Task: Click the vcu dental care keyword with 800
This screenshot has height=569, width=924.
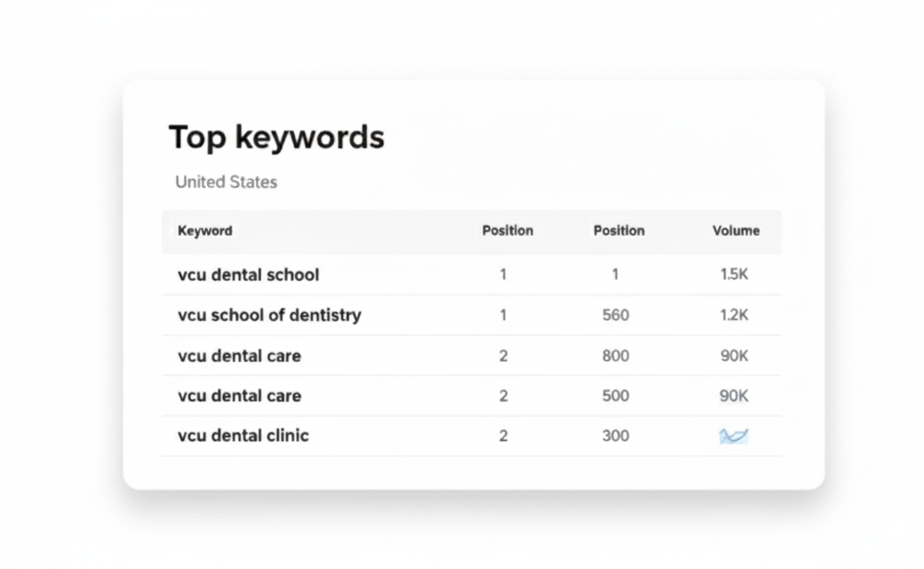Action: pyautogui.click(x=239, y=357)
